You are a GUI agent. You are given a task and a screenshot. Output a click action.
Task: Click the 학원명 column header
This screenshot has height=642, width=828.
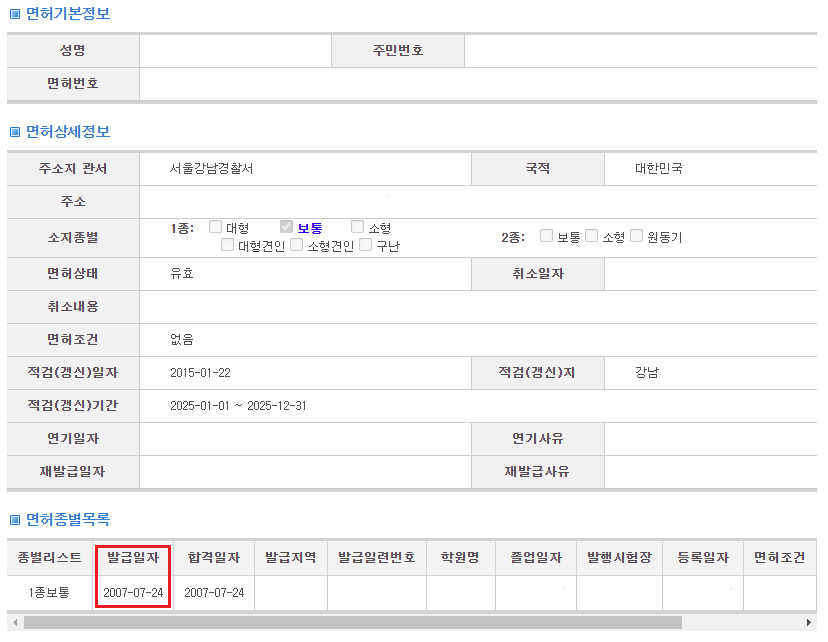461,558
